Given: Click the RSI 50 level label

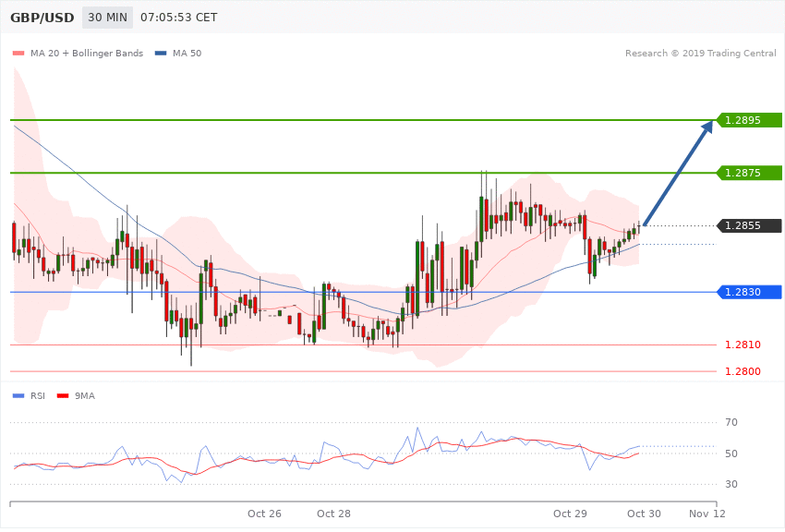Looking at the screenshot, I should [731, 453].
